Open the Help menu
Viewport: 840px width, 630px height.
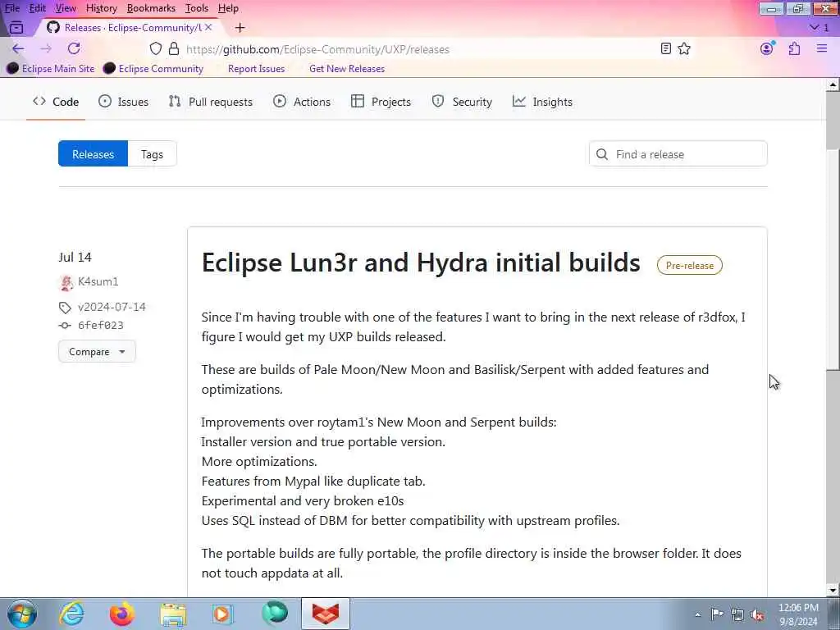pos(228,8)
